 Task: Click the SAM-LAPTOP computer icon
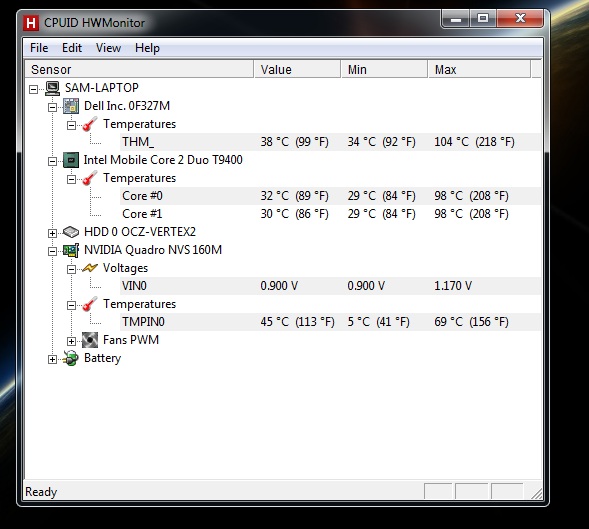pos(53,88)
